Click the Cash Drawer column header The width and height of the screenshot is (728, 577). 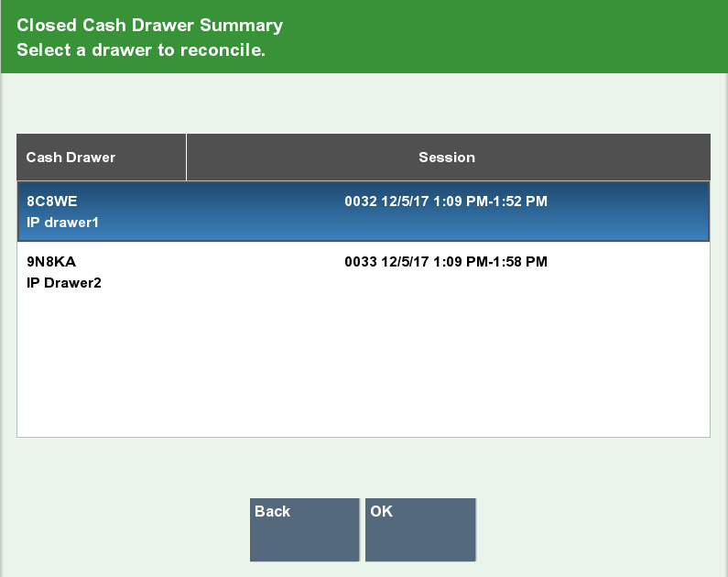(x=102, y=158)
